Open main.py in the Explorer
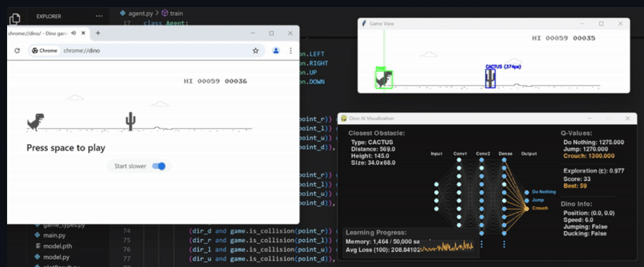 54,236
